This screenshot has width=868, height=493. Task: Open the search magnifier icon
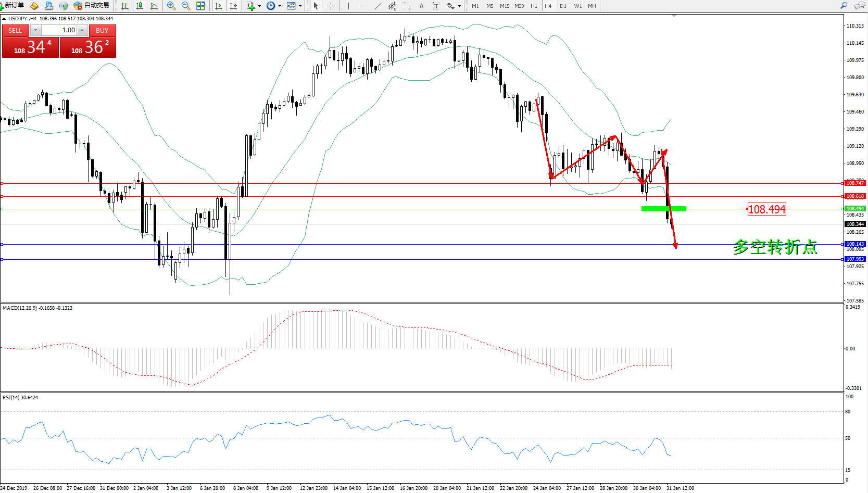click(x=844, y=6)
